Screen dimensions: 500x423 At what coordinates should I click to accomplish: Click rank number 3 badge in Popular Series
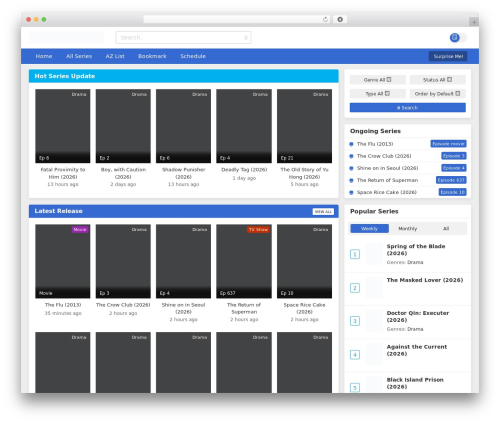[355, 321]
